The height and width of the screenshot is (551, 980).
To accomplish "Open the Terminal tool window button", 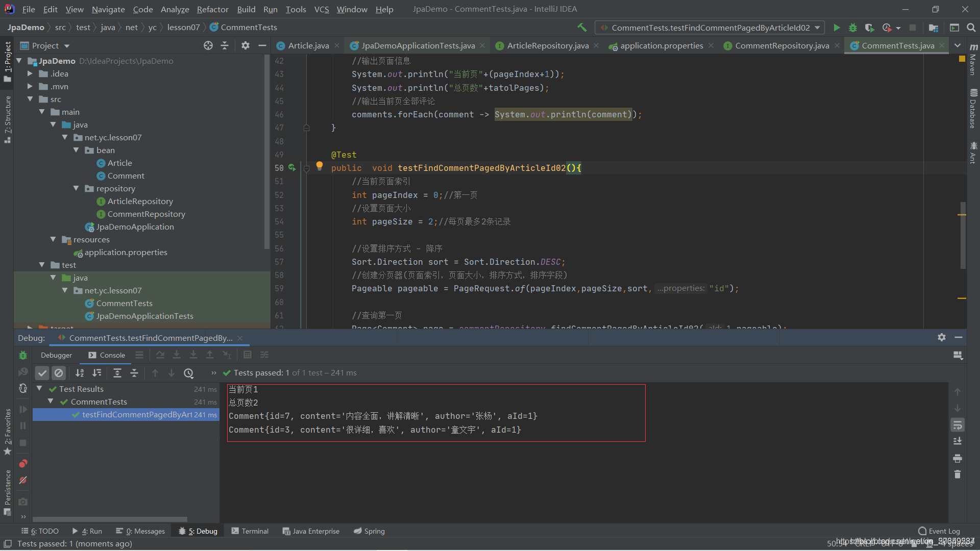I will [250, 531].
